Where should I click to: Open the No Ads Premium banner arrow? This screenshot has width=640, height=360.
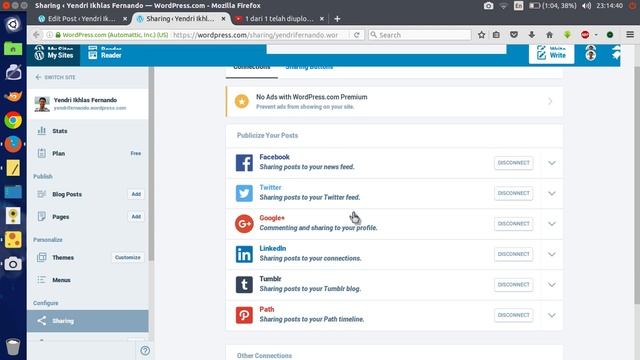pos(550,101)
